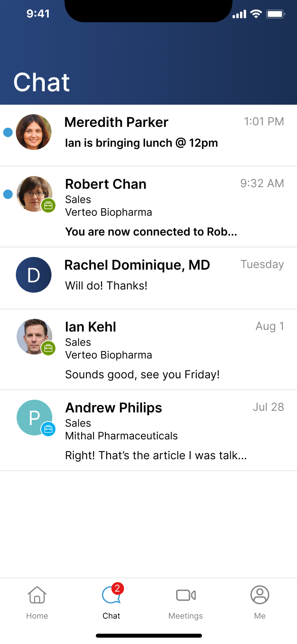This screenshot has height=644, width=297.
Task: Tap Ian Kehl's profile photo
Action: coord(32,335)
